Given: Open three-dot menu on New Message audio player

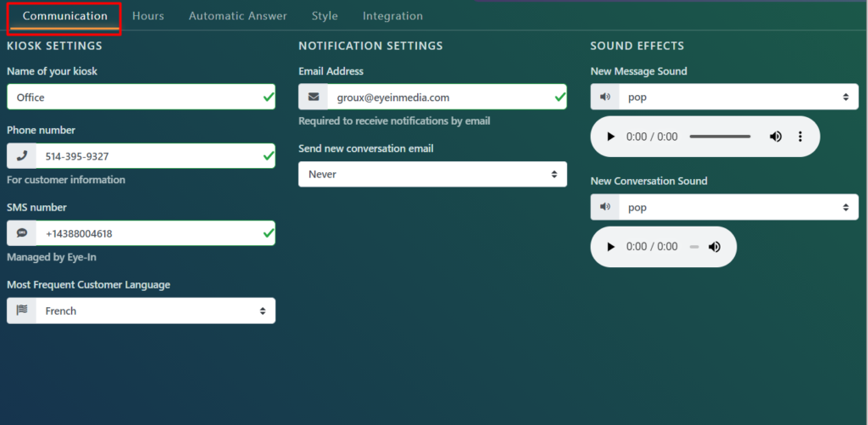Looking at the screenshot, I should 800,137.
